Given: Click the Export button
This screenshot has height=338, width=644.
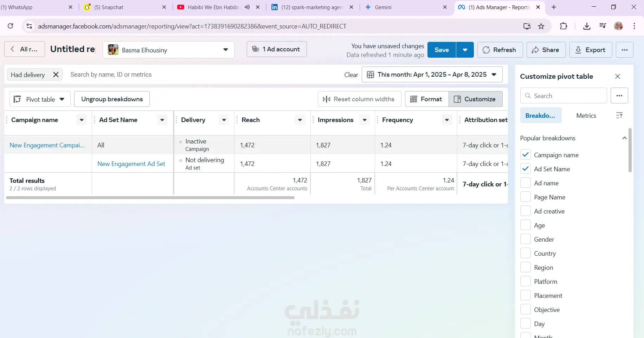Looking at the screenshot, I should point(591,50).
